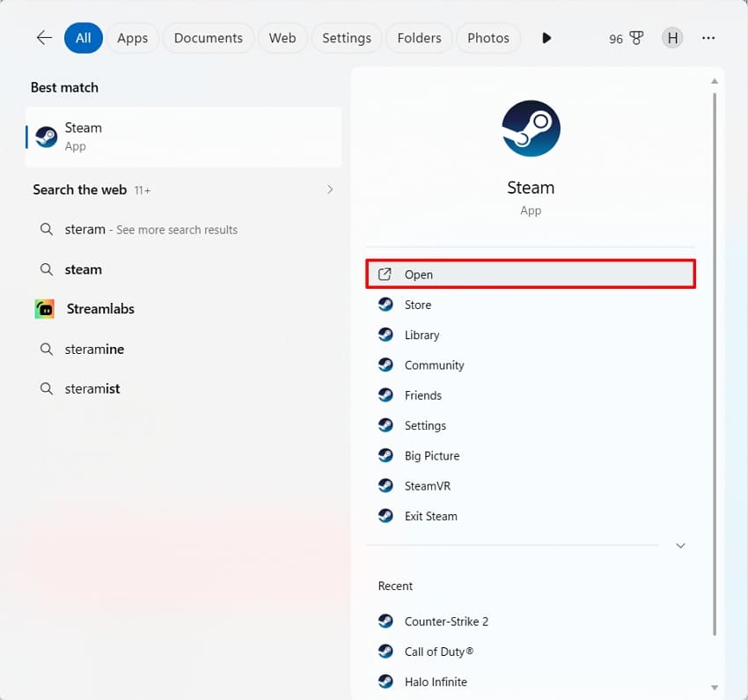Switch to the Apps filter tab
The image size is (748, 700).
pos(133,38)
